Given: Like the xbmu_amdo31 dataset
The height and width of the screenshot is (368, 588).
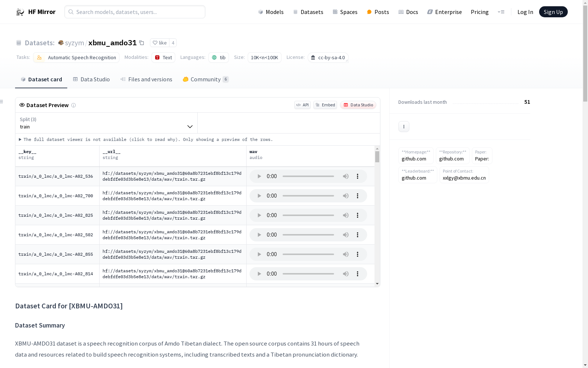Looking at the screenshot, I should [x=159, y=43].
